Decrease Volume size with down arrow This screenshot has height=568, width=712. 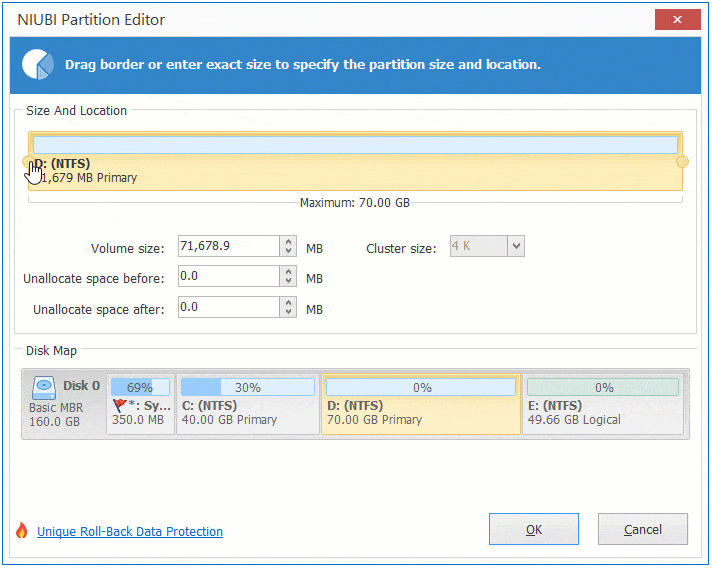pos(289,251)
